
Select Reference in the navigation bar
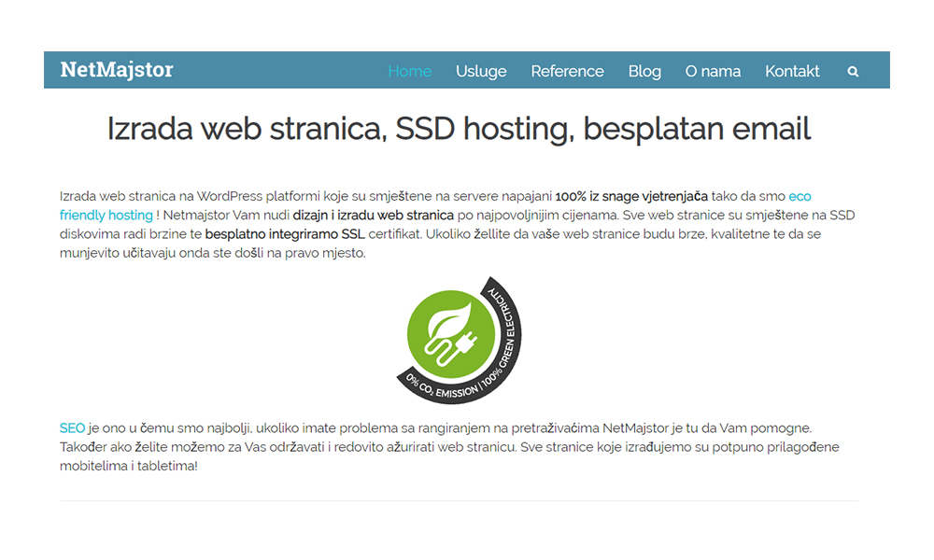[x=567, y=71]
